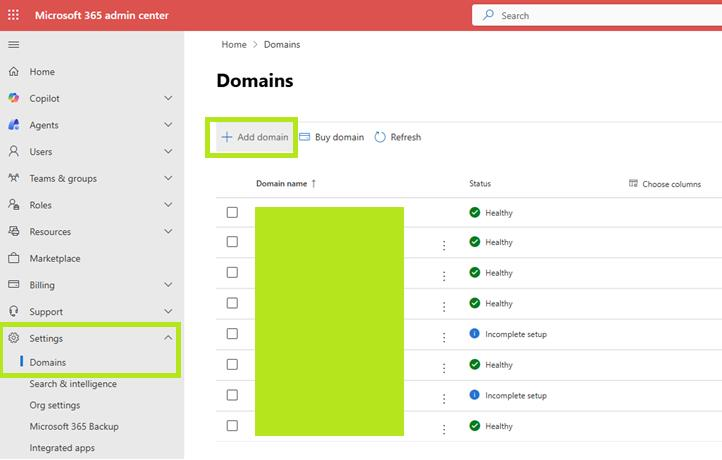The height and width of the screenshot is (460, 722).
Task: Click the Domain name column header
Action: tap(281, 183)
